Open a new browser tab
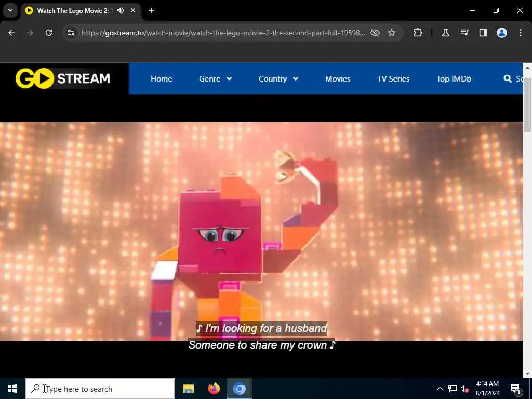Viewport: 532px width, 399px height. click(152, 10)
